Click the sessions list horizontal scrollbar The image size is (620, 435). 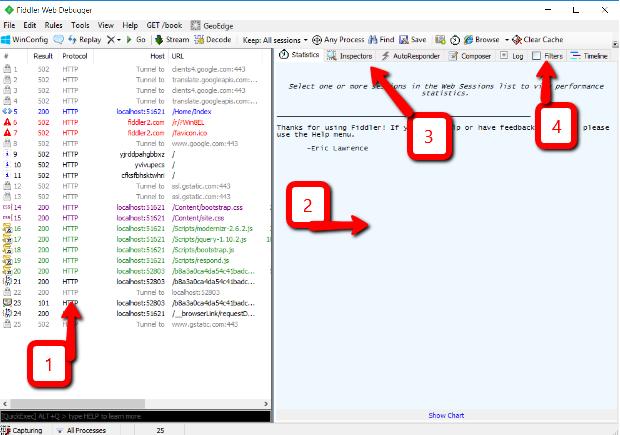click(x=135, y=404)
